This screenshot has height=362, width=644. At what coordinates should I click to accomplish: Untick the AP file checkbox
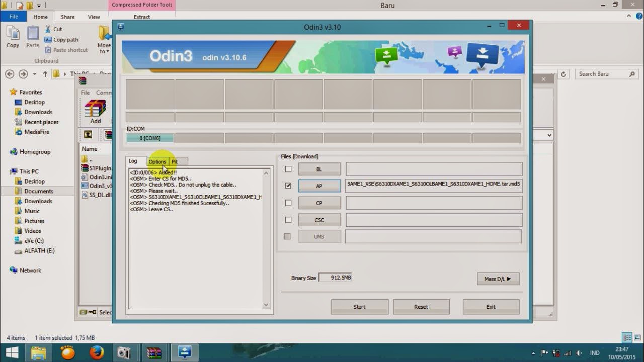[288, 186]
